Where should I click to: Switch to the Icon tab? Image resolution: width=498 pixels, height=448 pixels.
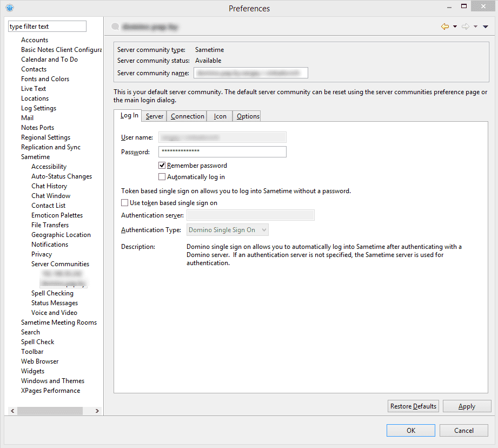220,116
